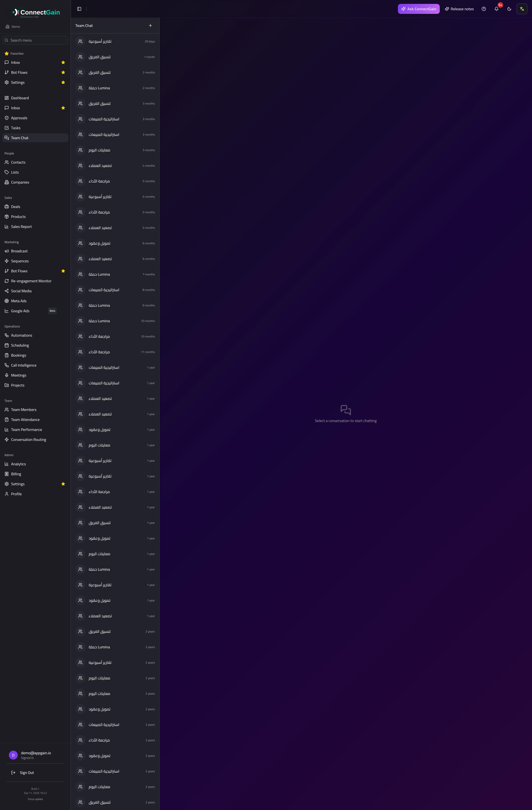The width and height of the screenshot is (532, 810).
Task: Click the Deals briefcase icon
Action: (7, 207)
